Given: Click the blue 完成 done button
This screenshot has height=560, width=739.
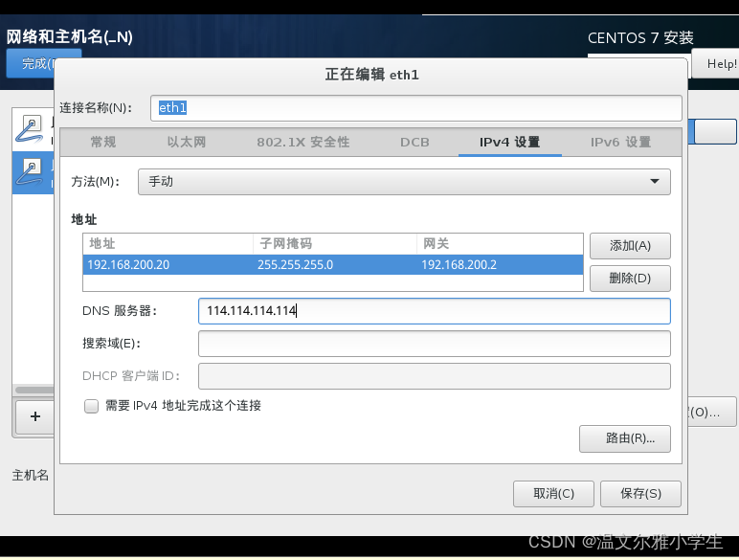Looking at the screenshot, I should [x=33, y=63].
